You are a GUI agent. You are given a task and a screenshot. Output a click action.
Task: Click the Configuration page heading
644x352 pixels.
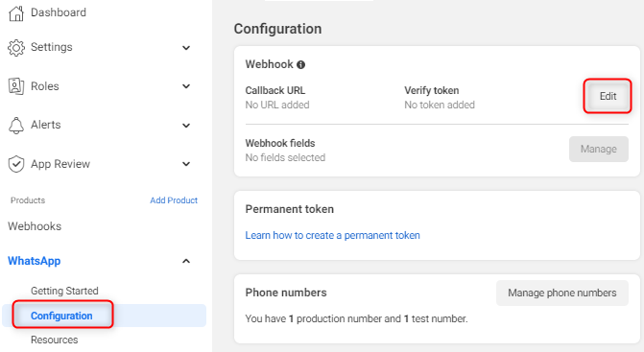pos(277,29)
